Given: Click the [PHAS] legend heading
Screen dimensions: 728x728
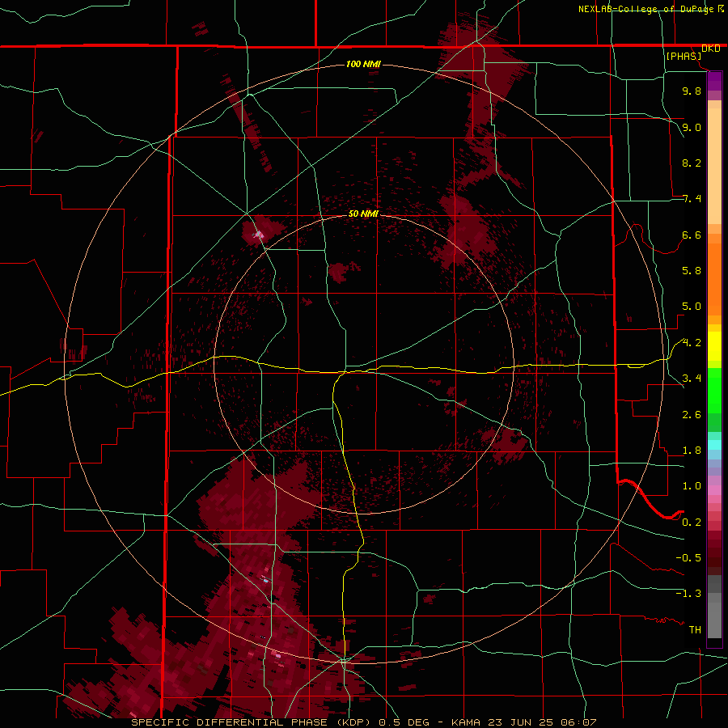Looking at the screenshot, I should (x=684, y=56).
